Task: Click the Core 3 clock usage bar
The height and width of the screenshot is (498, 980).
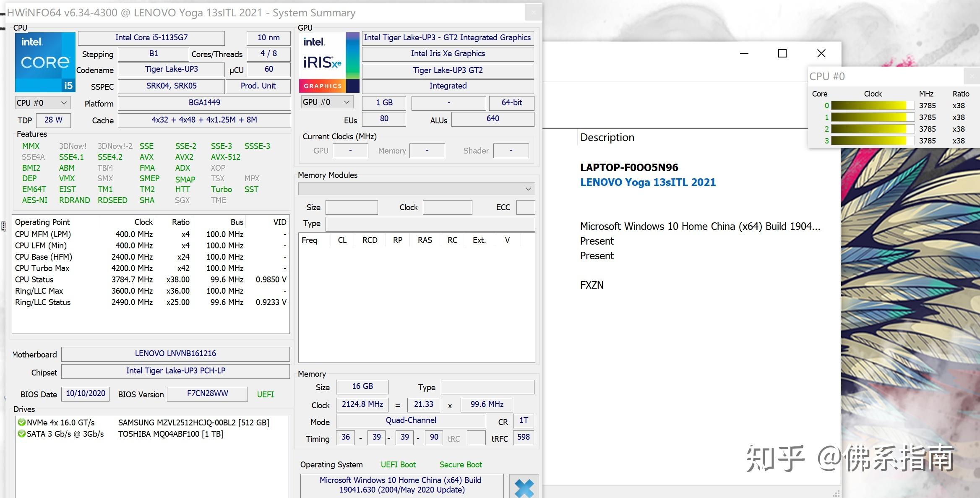Action: (872, 141)
